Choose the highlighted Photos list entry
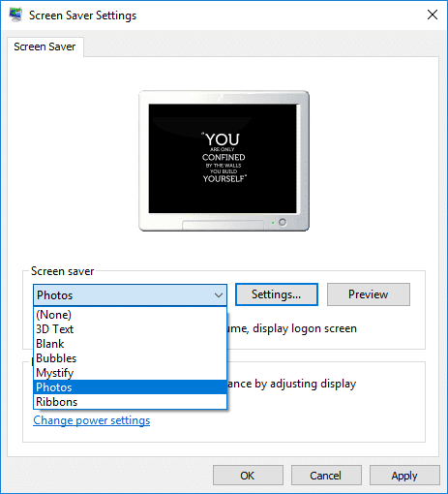Viewport: 448px width, 494px height. pos(130,387)
